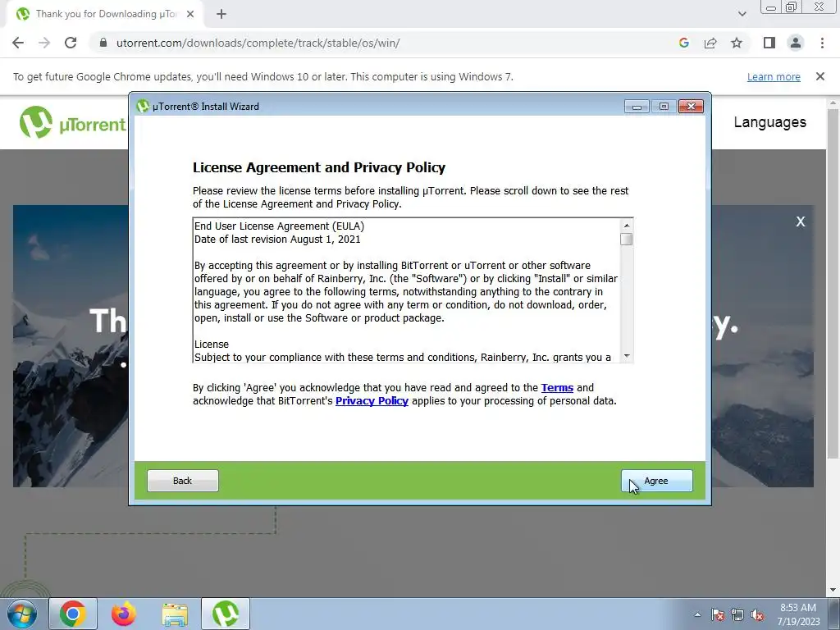This screenshot has width=840, height=630.
Task: Close the 'Thank you for Downloading' tab
Action: (190, 14)
